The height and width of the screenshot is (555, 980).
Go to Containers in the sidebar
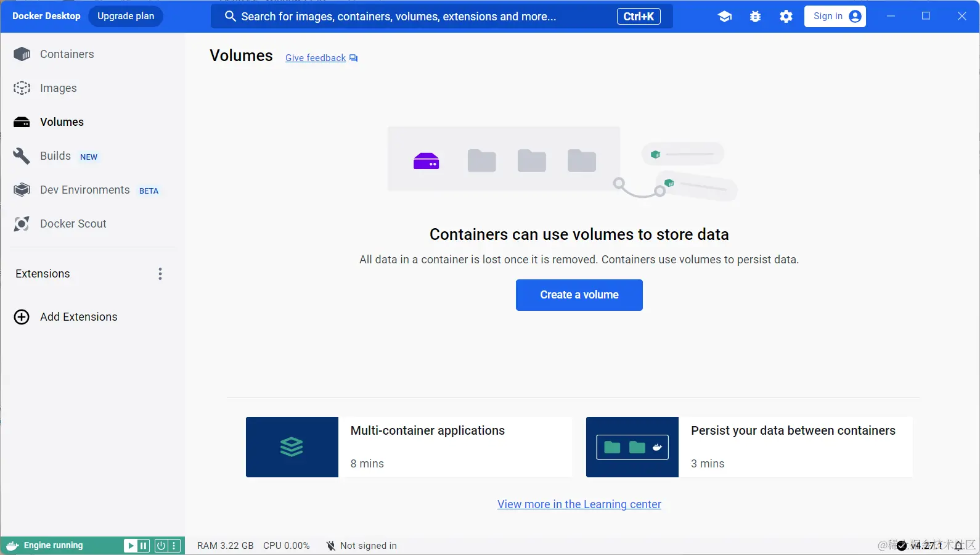coord(67,54)
